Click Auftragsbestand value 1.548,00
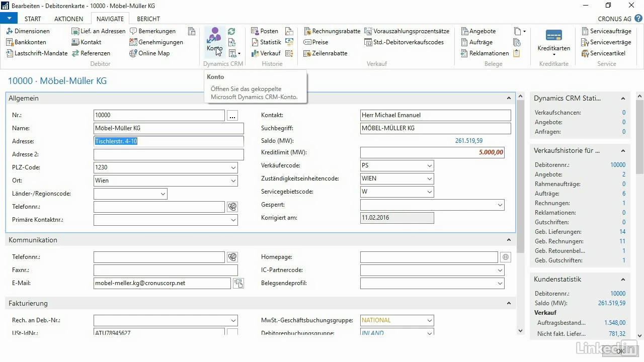Screen dimensions: 644x362 [615, 323]
